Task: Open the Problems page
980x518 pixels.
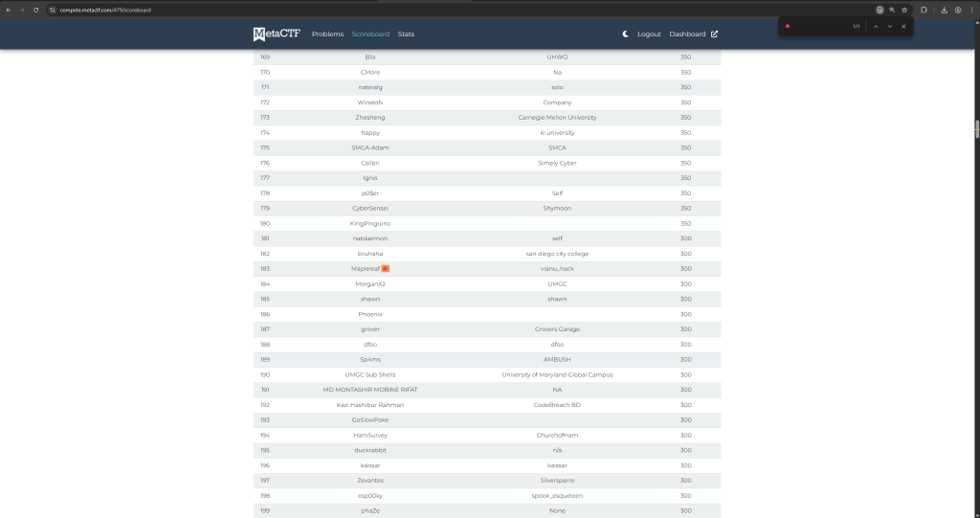Action: pyautogui.click(x=327, y=34)
